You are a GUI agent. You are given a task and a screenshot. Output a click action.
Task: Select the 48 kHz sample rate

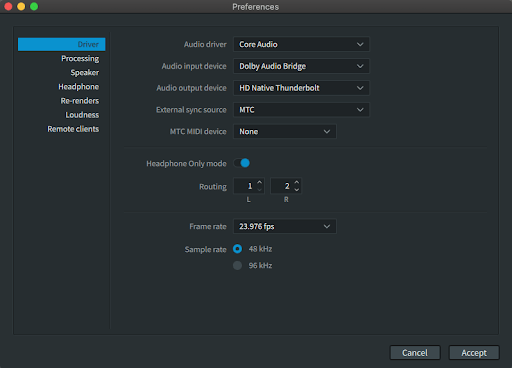(238, 249)
